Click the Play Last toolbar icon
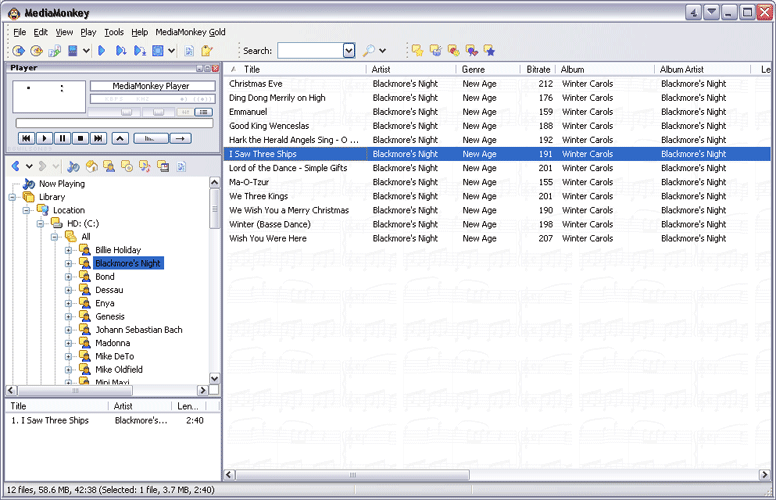Viewport: 776px width, 500px height. [140, 50]
